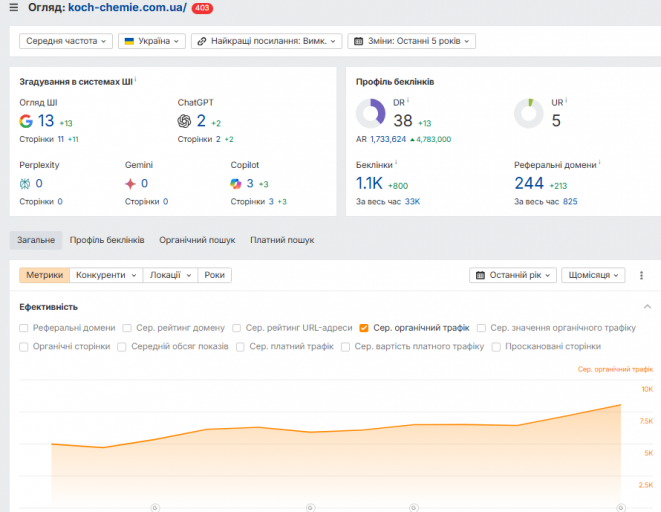Enable the Проскановані сторінки checkbox

[496, 347]
